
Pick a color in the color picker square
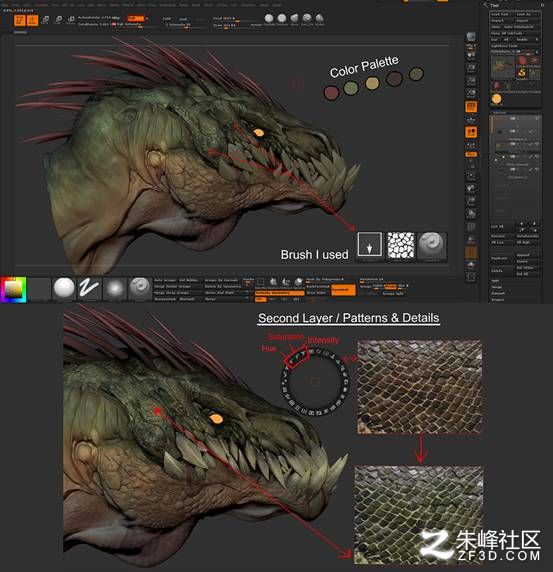tap(13, 290)
